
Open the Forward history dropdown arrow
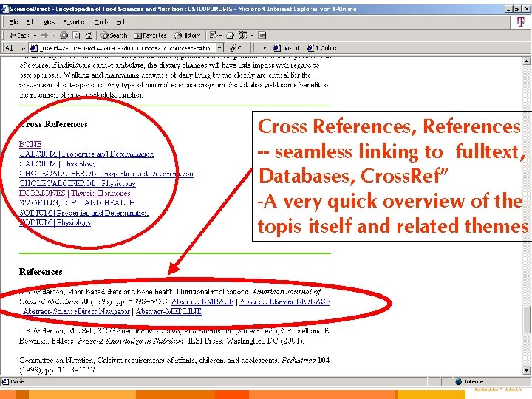54,35
